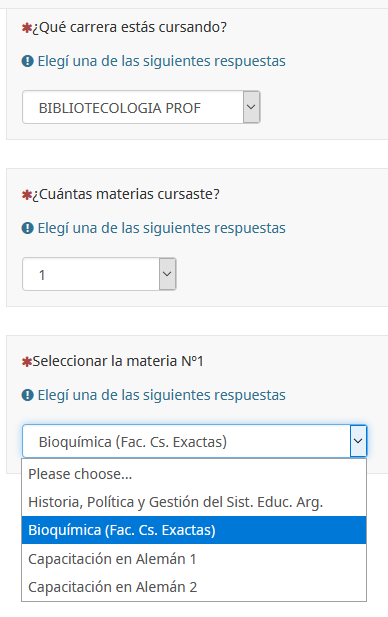Open the career dropdown arrow next to BIBLIOTECOLOGIA PROF
This screenshot has height=617, width=388.
(x=251, y=107)
